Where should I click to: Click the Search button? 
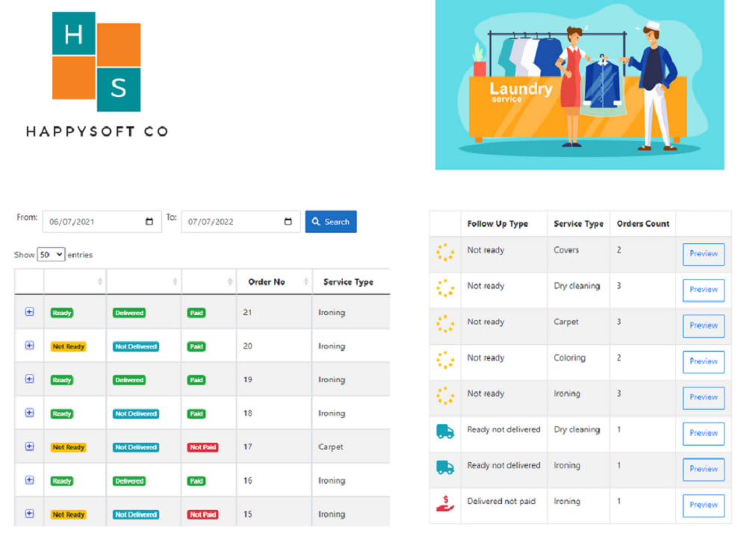[x=331, y=222]
